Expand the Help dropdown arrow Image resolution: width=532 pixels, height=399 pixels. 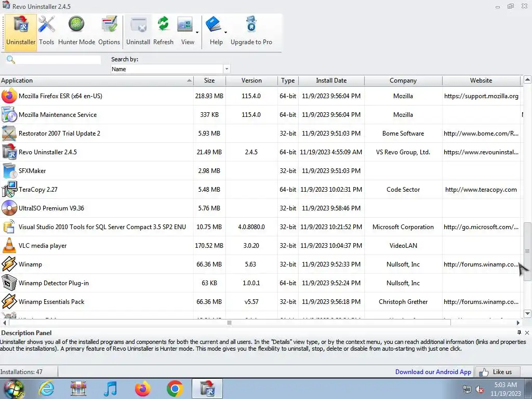click(225, 33)
